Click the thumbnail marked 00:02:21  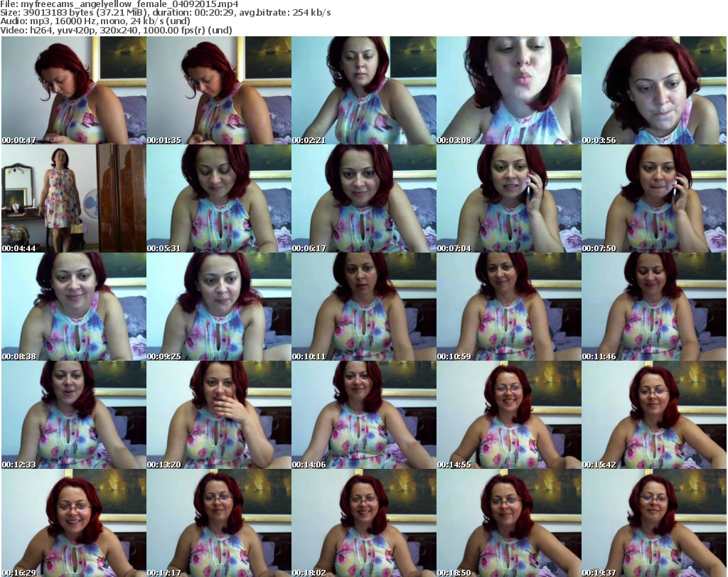364,90
